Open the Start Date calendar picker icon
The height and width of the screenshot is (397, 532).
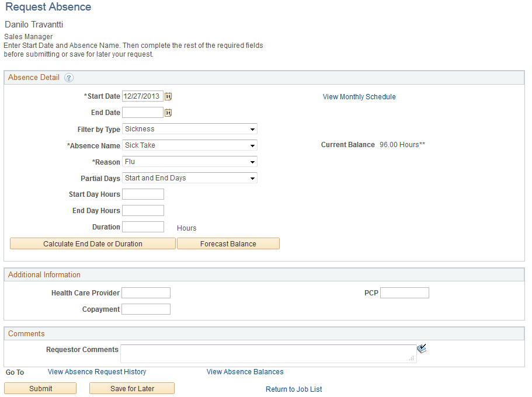tap(168, 96)
